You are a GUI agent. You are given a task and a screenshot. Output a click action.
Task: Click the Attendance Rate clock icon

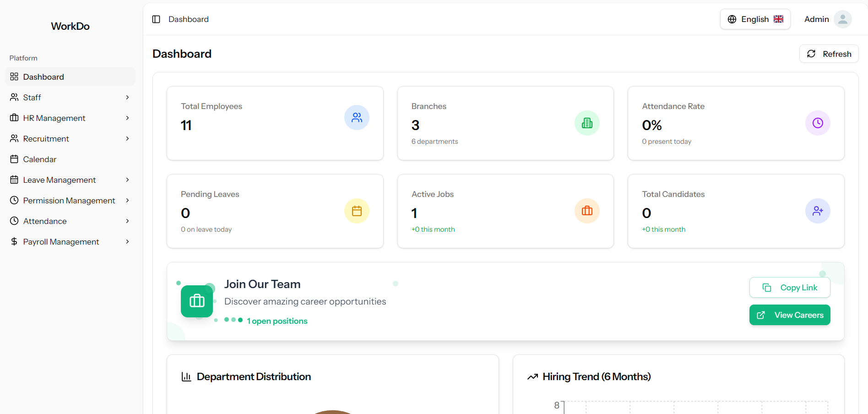point(818,123)
